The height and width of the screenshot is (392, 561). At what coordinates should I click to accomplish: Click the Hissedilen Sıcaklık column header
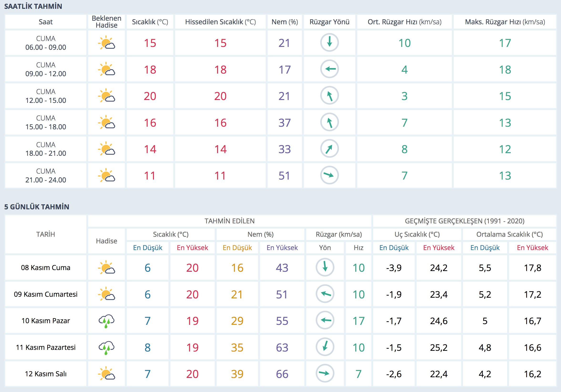(220, 22)
